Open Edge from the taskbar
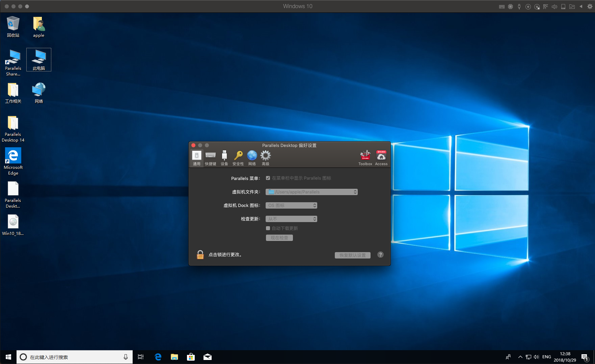This screenshot has width=595, height=364. 158,357
